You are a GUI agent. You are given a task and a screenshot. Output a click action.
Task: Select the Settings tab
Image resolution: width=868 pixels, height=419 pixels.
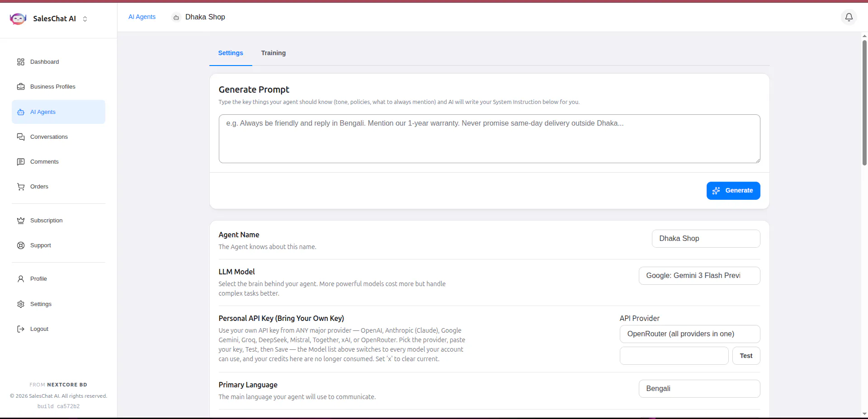[231, 53]
